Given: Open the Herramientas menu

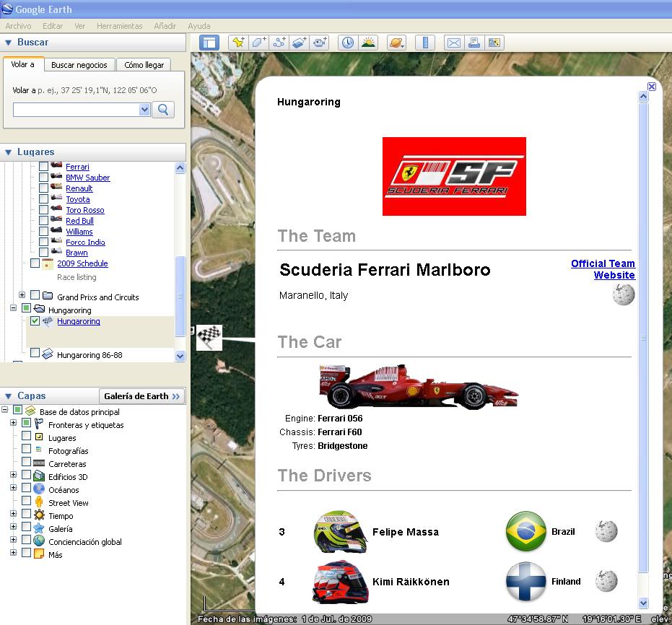Looking at the screenshot, I should point(119,26).
